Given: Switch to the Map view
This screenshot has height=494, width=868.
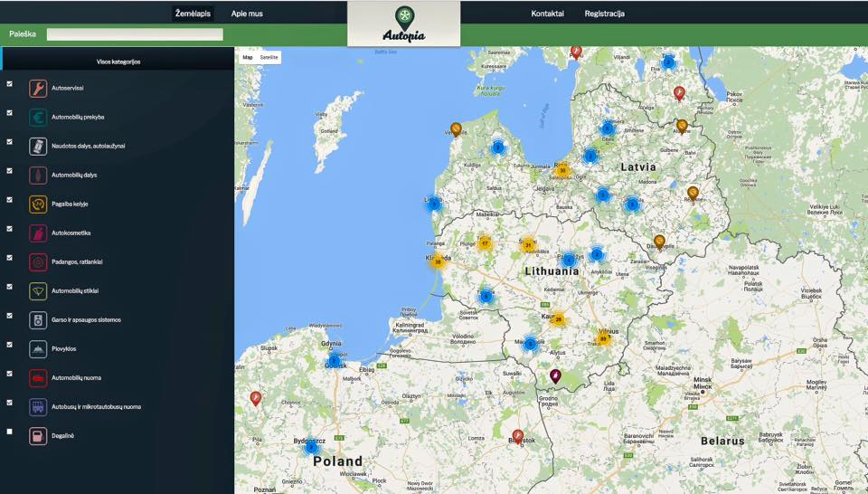Looking at the screenshot, I should pos(248,57).
